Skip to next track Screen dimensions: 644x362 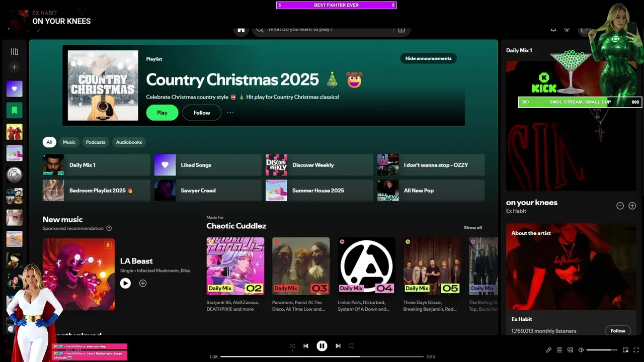(338, 346)
